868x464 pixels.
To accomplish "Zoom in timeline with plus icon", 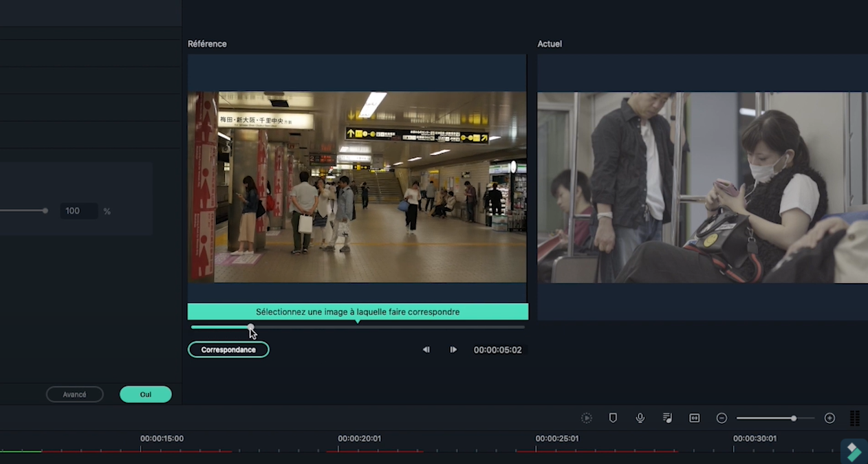I will [x=829, y=418].
